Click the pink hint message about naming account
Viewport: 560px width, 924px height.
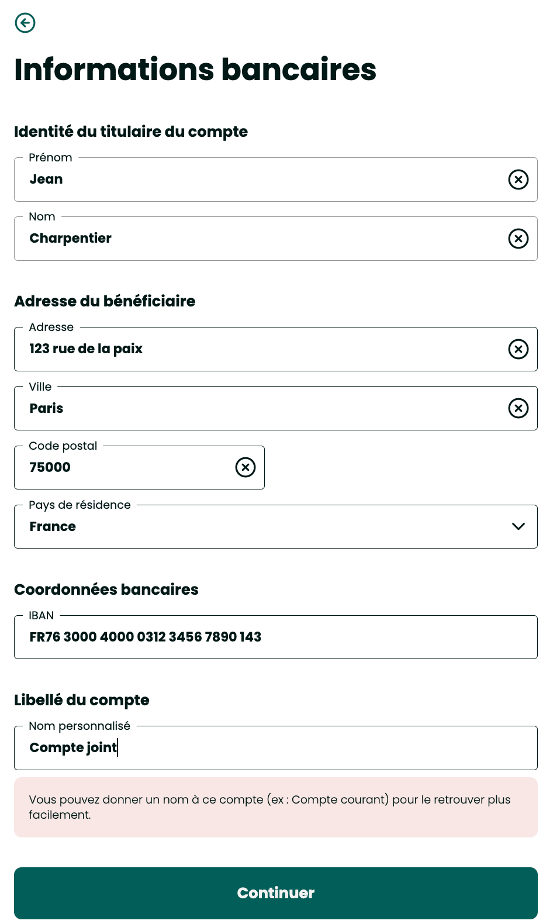point(275,807)
